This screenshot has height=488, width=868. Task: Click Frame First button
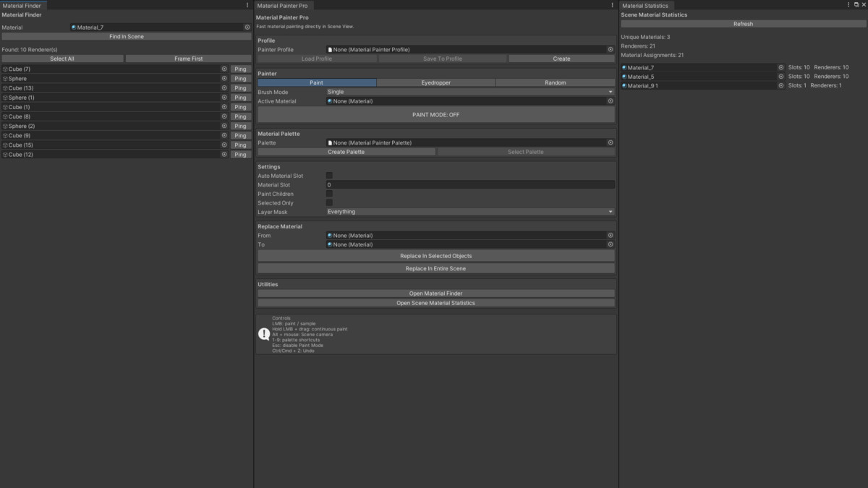point(189,59)
